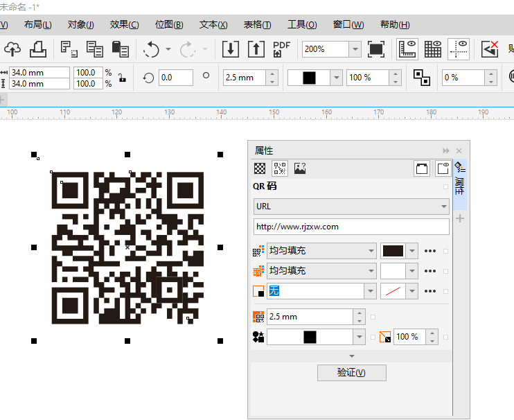
Task: Click the 验证(V) button
Action: 351,372
